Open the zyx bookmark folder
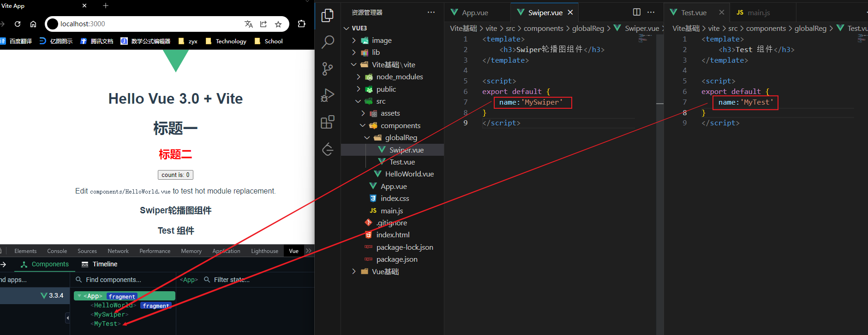This screenshot has width=868, height=335. pos(188,41)
